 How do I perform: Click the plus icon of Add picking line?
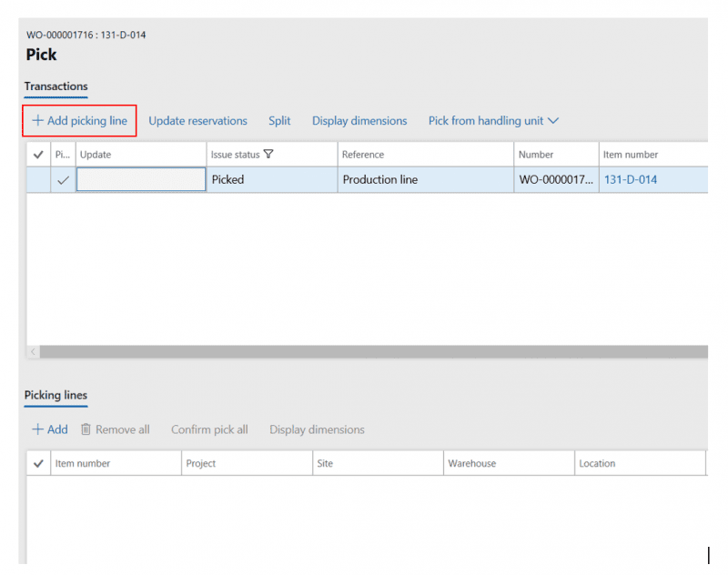point(38,121)
